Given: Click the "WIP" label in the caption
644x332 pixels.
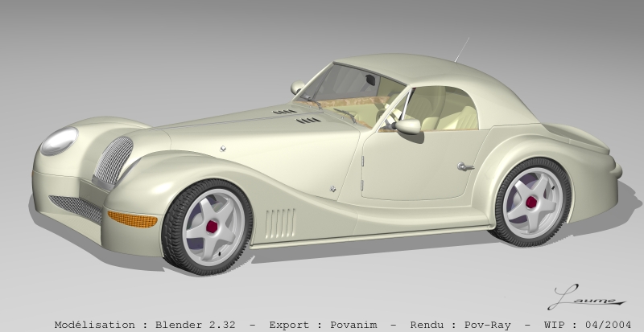Looking at the screenshot, I should (x=554, y=325).
